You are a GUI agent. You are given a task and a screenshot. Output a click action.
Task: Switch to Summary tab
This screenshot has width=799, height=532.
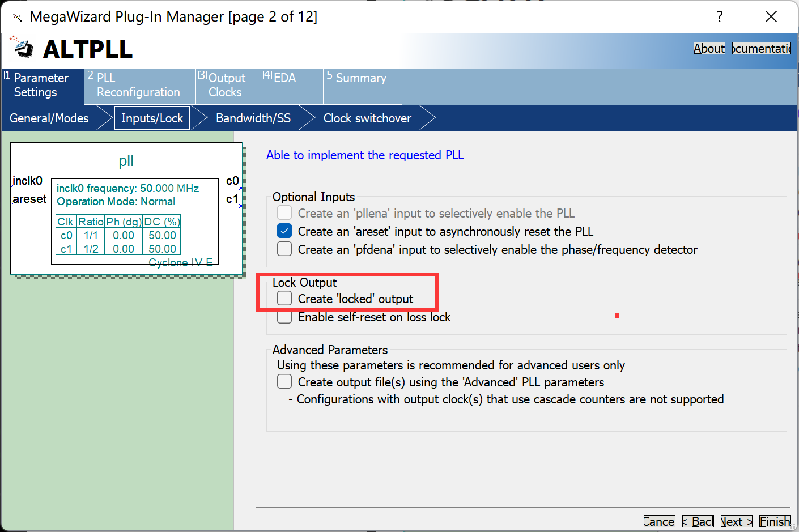point(363,86)
